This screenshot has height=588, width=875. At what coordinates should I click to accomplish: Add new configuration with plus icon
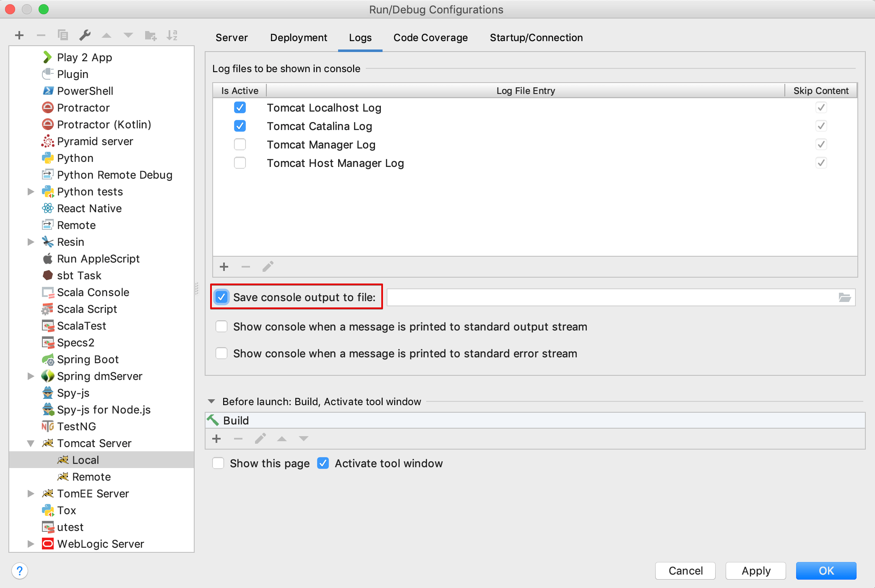[x=19, y=35]
